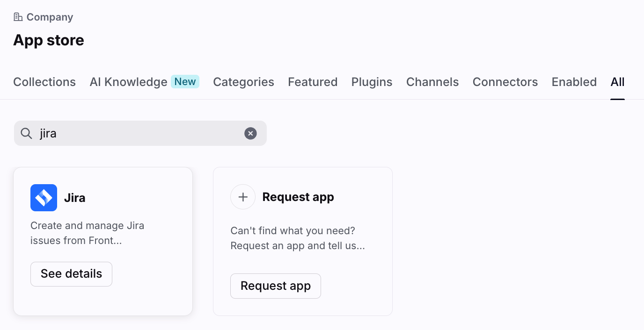Switch to the Collections tab
The height and width of the screenshot is (330, 644).
click(44, 82)
